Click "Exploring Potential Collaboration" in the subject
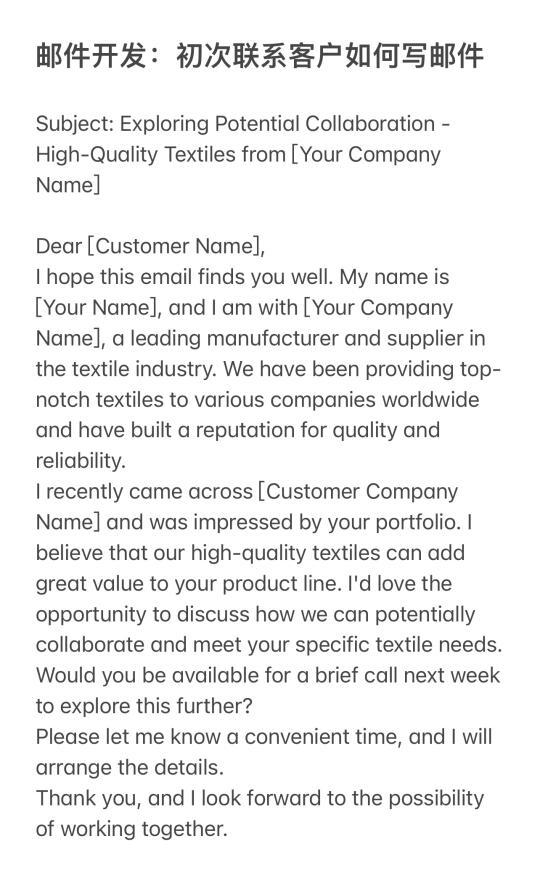The width and height of the screenshot is (540, 876). [278, 123]
